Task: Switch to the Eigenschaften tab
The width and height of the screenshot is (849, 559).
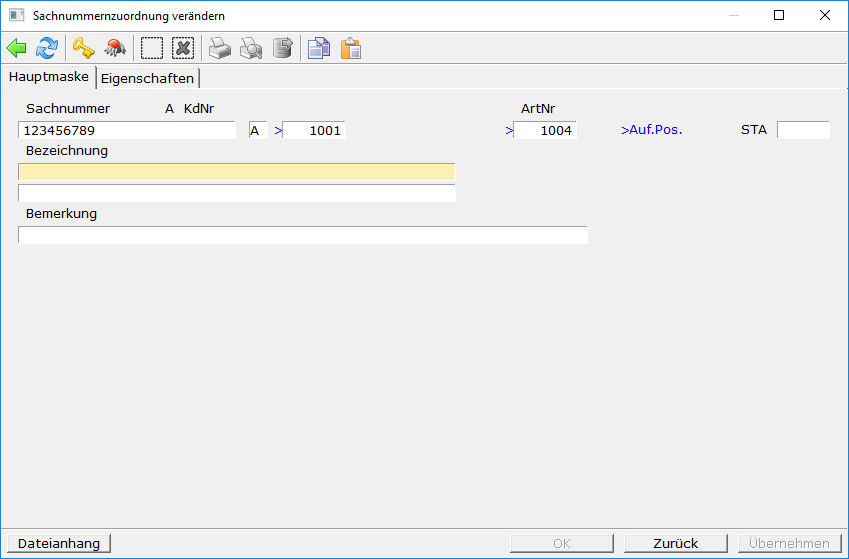Action: click(x=147, y=78)
